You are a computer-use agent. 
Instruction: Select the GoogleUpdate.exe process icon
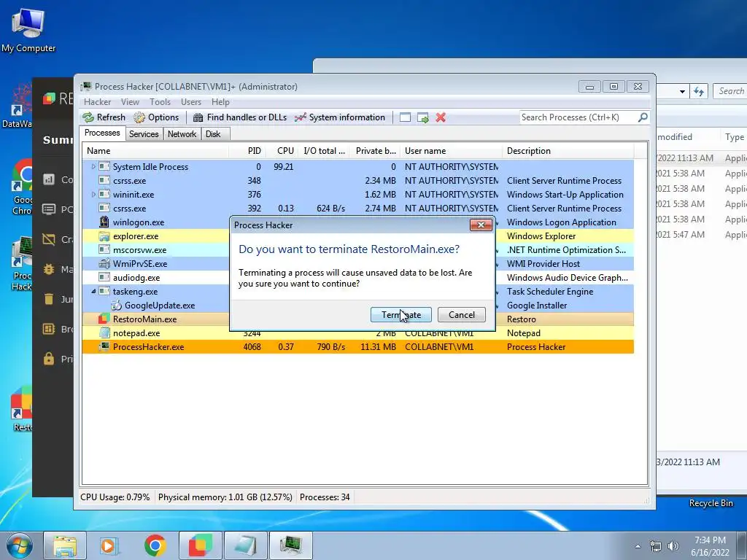point(116,306)
